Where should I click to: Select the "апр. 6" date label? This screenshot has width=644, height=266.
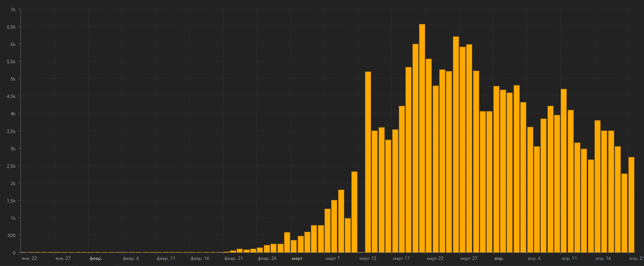(534, 259)
